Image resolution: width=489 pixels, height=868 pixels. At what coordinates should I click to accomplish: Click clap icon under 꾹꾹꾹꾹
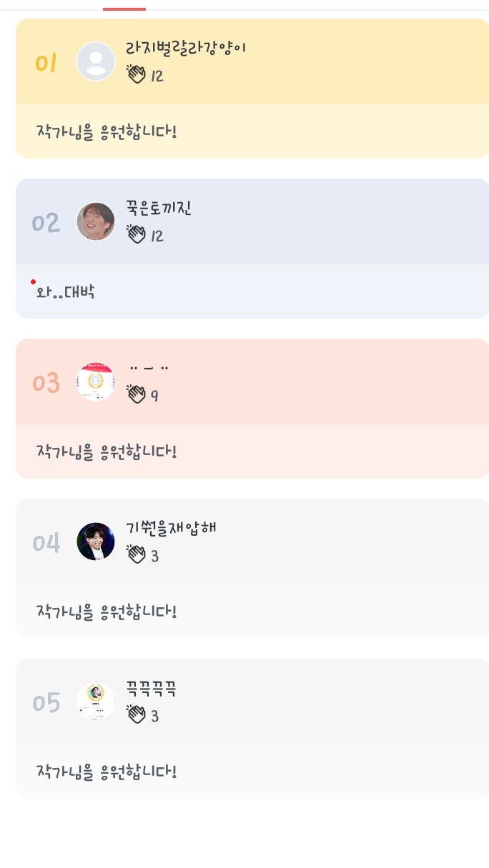pyautogui.click(x=136, y=714)
